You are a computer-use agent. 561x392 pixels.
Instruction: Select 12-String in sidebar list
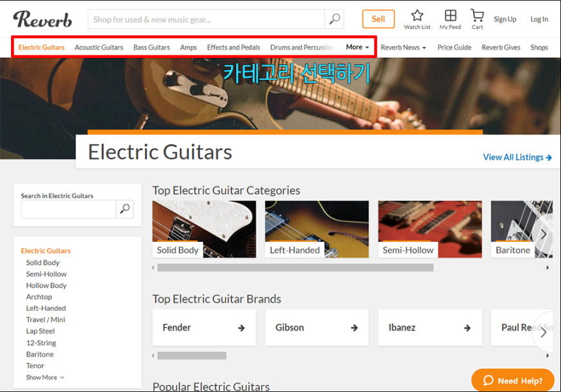[41, 343]
